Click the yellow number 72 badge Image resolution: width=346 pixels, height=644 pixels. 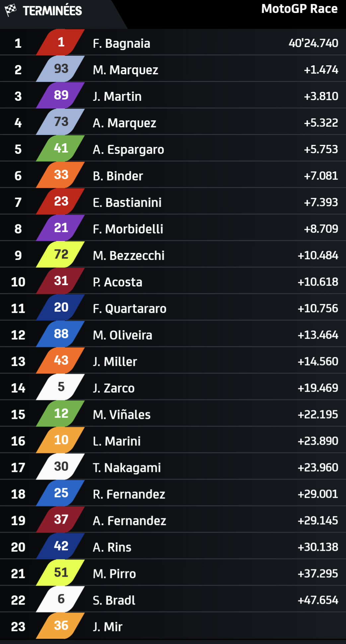[61, 254]
